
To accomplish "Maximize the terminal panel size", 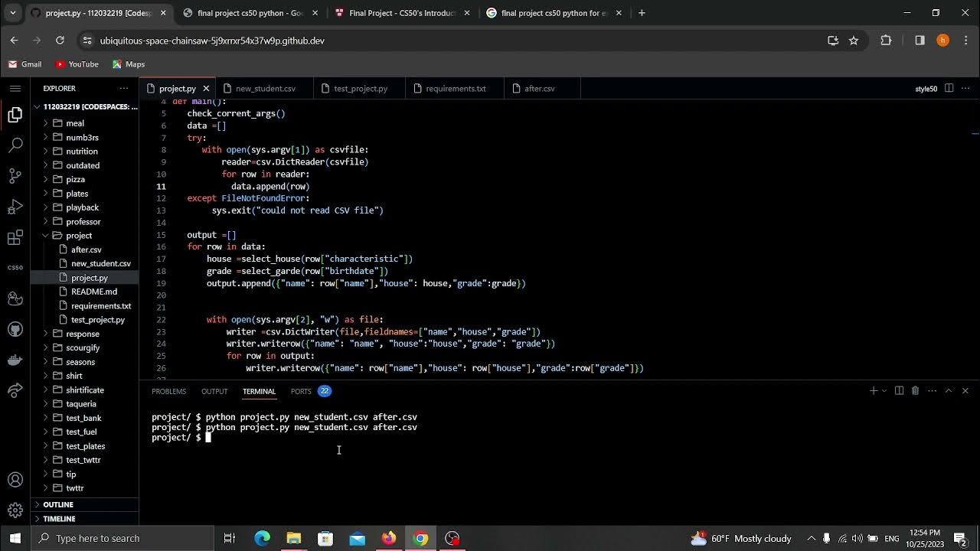I will coord(949,390).
